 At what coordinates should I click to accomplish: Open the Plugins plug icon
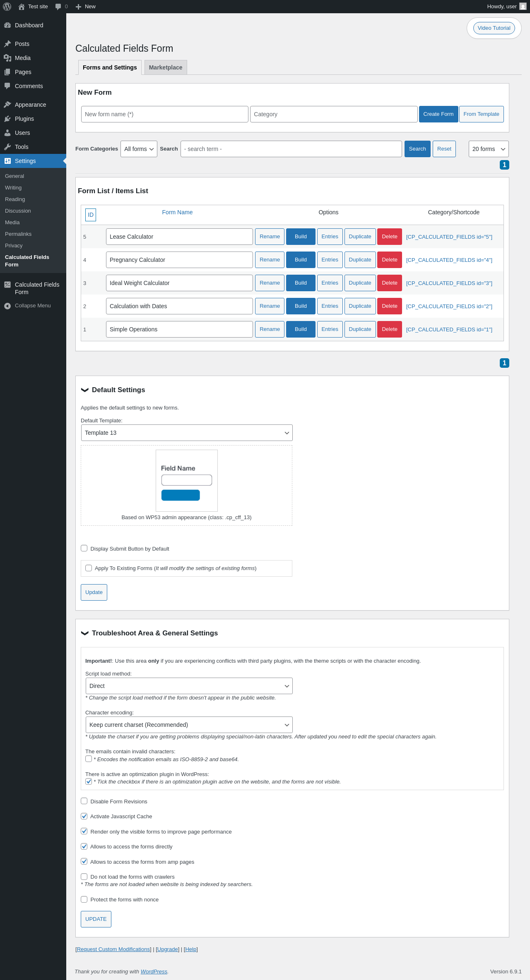pyautogui.click(x=7, y=119)
